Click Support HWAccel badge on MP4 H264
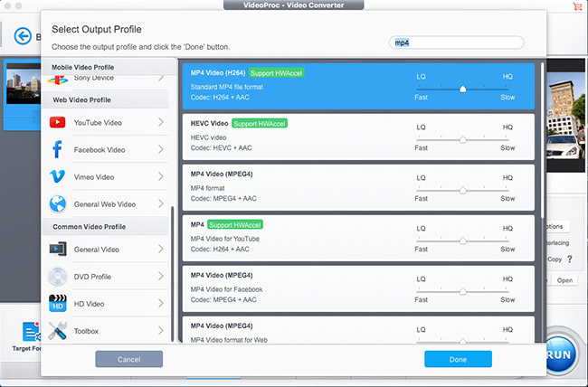The width and height of the screenshot is (588, 387). point(277,72)
